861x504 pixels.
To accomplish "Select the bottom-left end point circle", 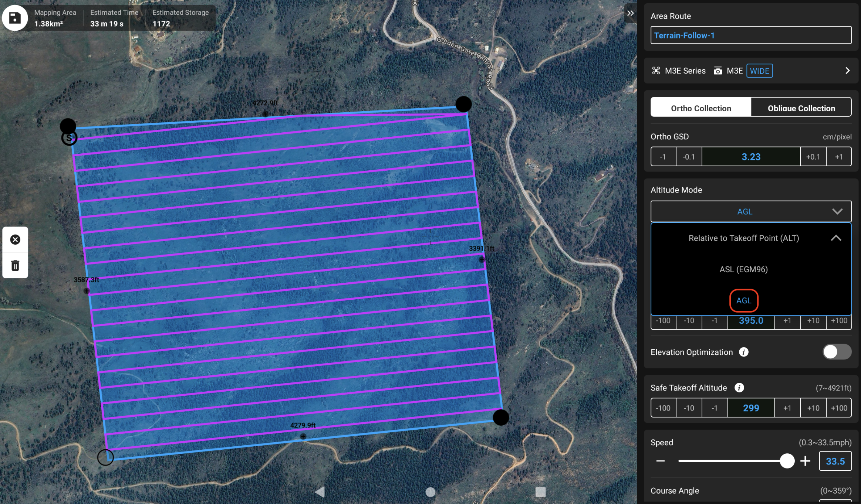I will click(x=105, y=457).
